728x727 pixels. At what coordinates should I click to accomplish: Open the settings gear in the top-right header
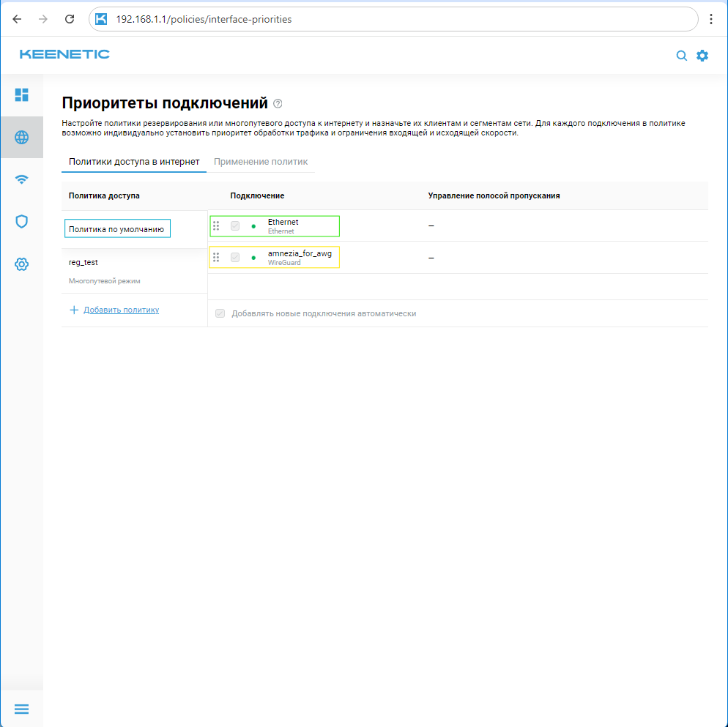tap(702, 56)
